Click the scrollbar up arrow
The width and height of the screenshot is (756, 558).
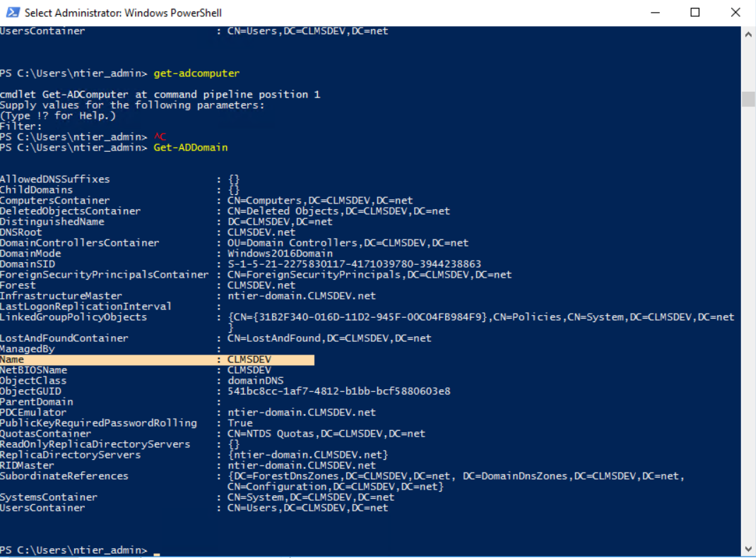pyautogui.click(x=748, y=32)
